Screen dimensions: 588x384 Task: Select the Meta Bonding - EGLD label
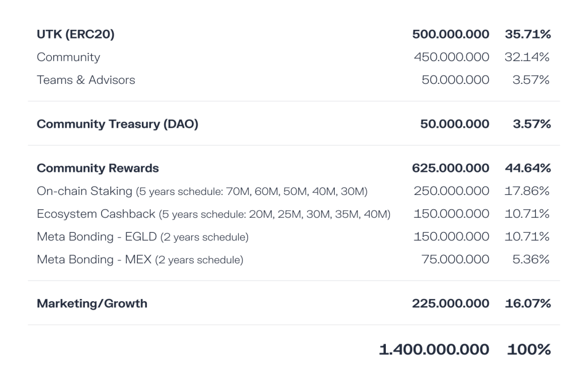pyautogui.click(x=97, y=236)
